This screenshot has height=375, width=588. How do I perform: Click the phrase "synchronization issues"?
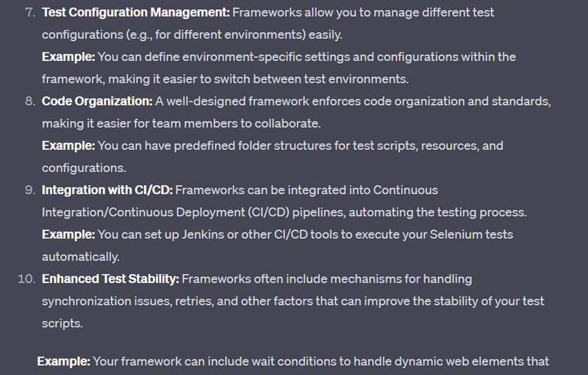click(104, 301)
